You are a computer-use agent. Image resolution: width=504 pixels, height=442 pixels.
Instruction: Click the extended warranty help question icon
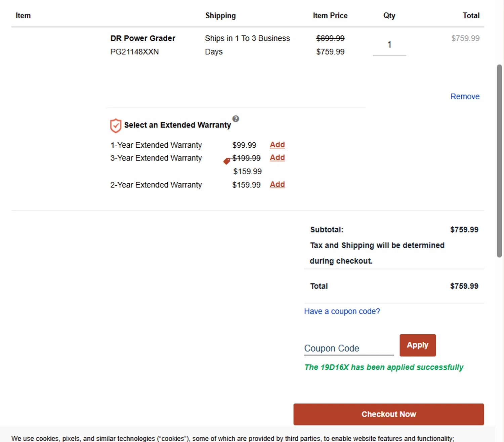(236, 119)
